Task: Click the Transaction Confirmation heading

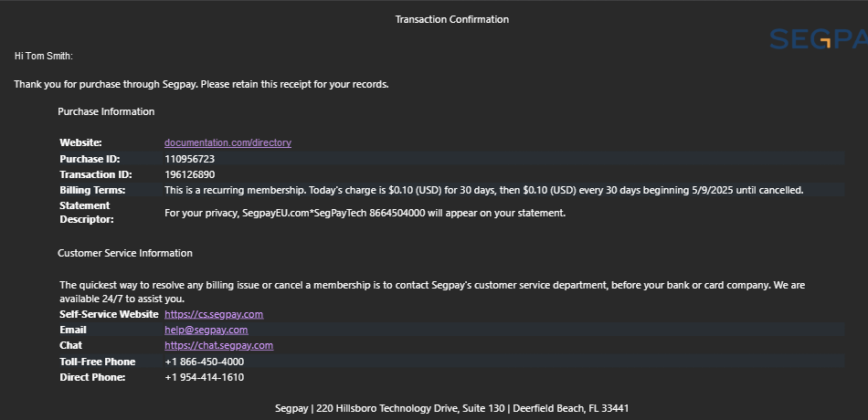Action: 451,19
